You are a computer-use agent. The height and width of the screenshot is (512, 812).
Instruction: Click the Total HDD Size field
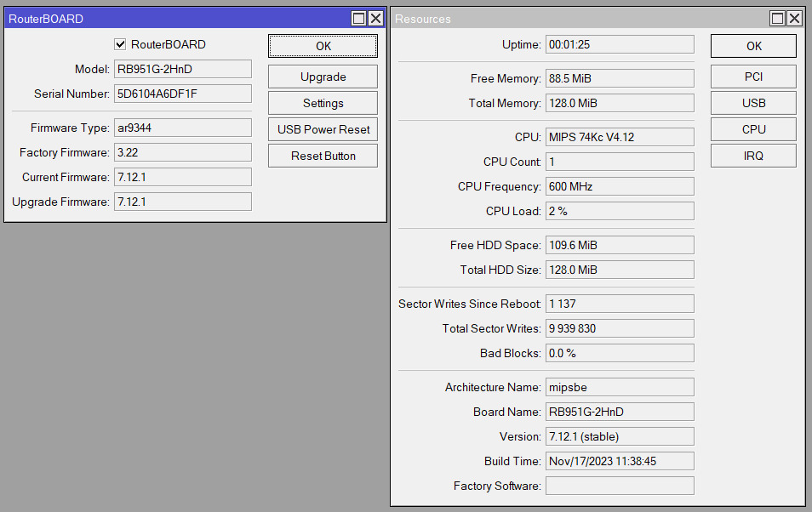point(620,270)
